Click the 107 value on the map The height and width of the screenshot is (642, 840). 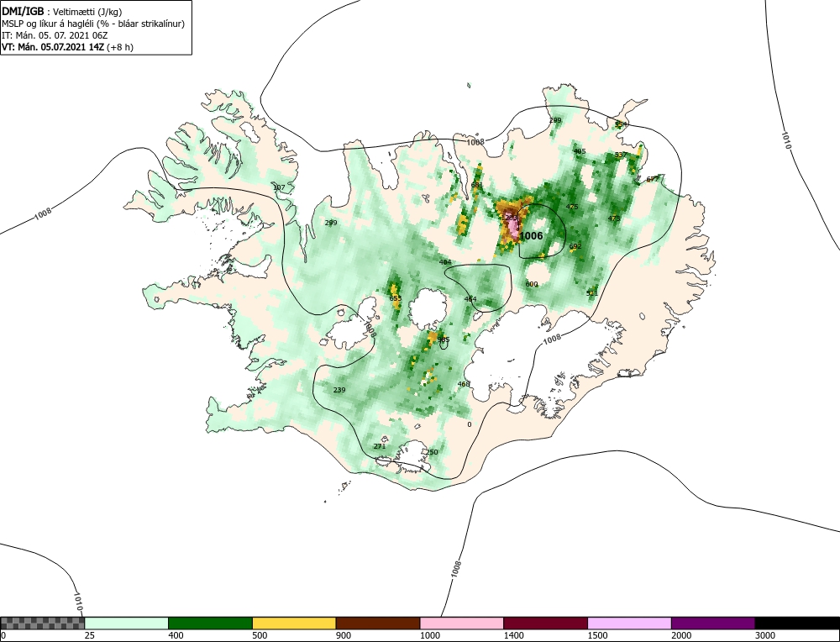[x=279, y=187]
